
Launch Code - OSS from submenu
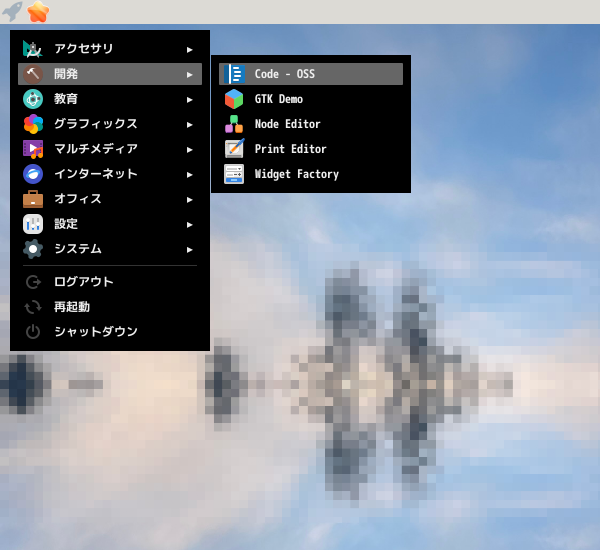click(311, 74)
